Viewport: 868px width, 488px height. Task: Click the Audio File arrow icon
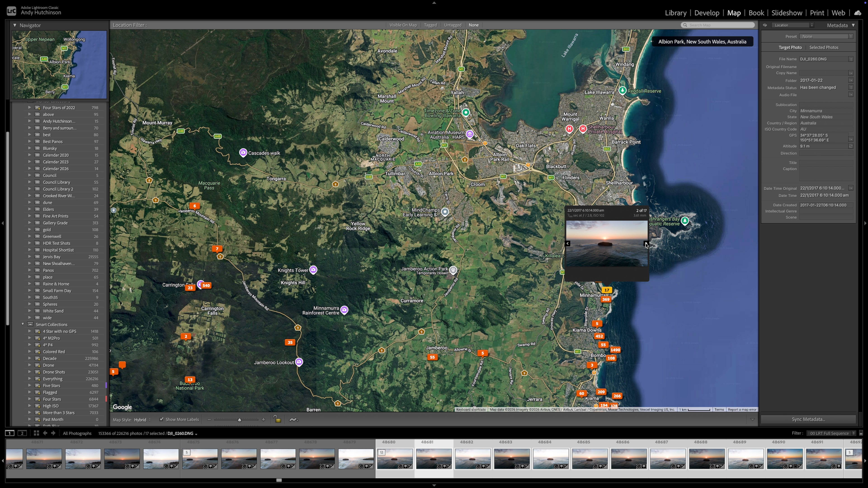[x=851, y=95]
